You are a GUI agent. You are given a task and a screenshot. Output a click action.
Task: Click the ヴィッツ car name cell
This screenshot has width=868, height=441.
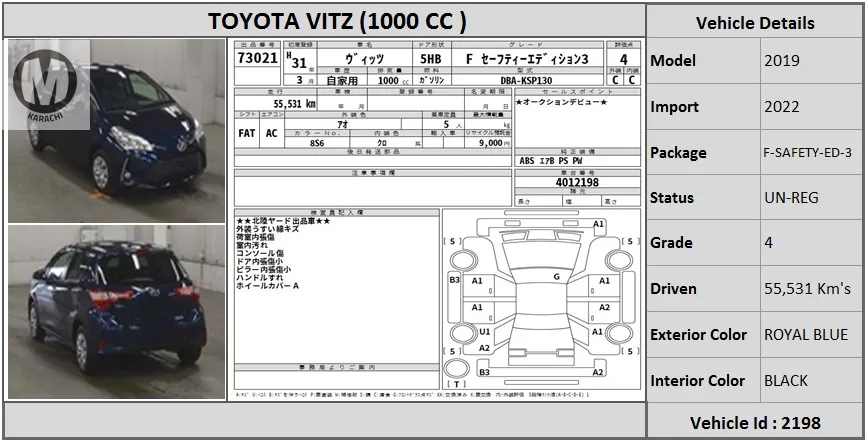coord(365,59)
